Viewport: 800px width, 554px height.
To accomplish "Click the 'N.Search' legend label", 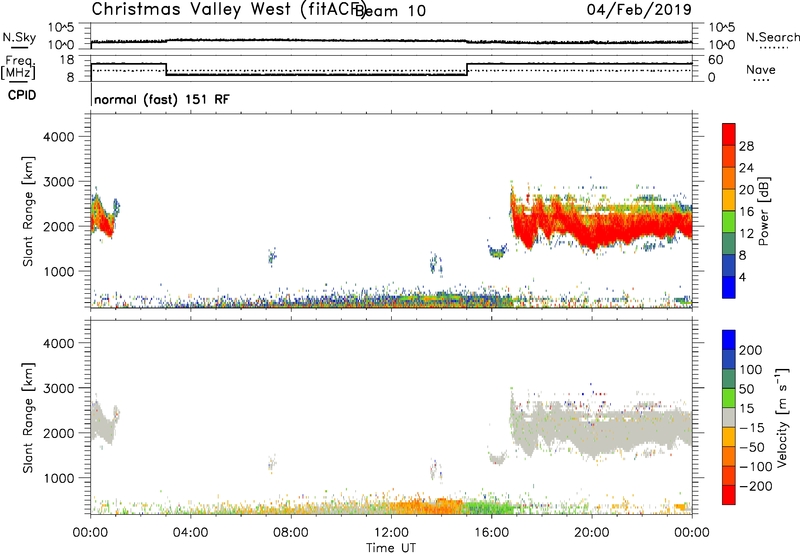I will click(x=772, y=37).
